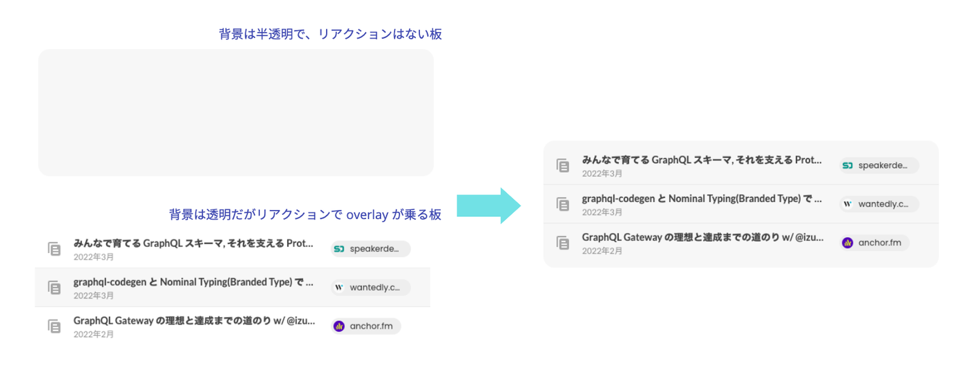Open みんなで育てる GraphQL スキーマ title in the rounded card
The width and height of the screenshot is (980, 374).
tap(701, 160)
